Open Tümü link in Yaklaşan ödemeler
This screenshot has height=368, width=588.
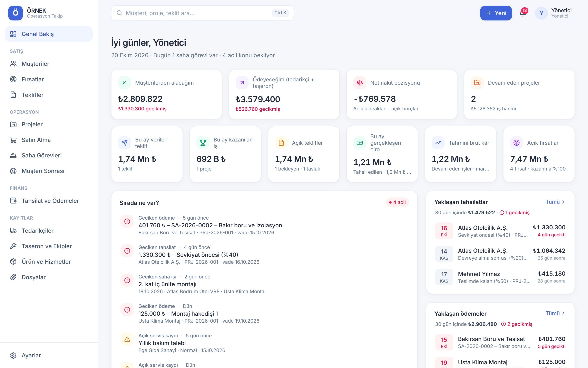pos(556,313)
